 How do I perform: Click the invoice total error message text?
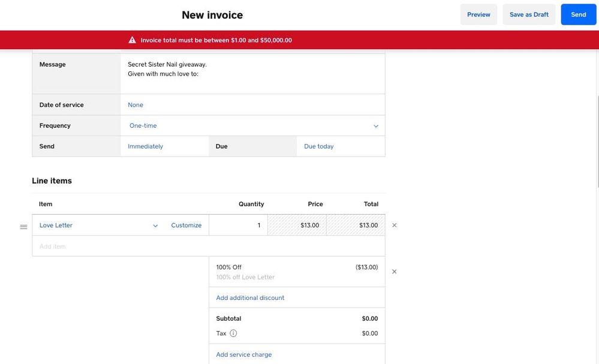[216, 40]
